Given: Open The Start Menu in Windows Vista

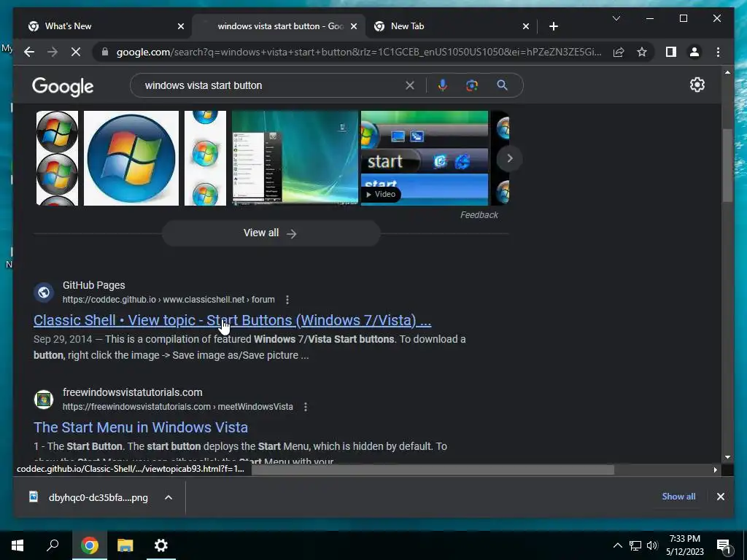Looking at the screenshot, I should [x=141, y=427].
